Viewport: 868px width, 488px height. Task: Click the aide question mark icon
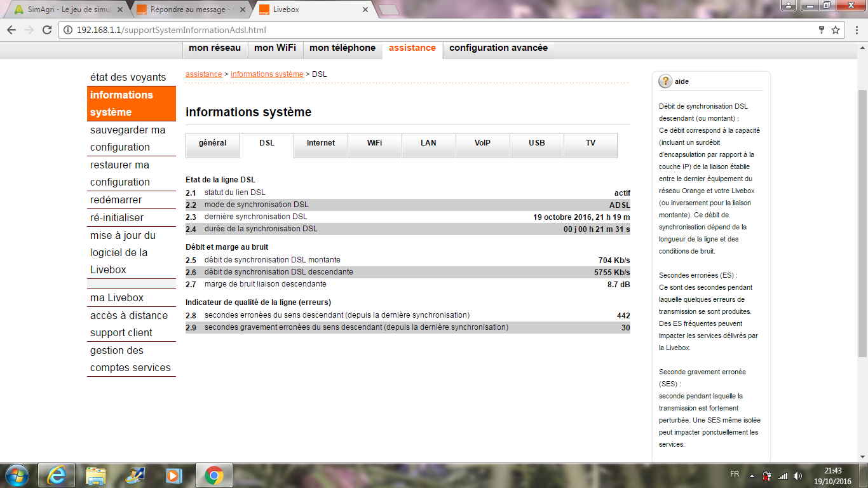665,81
